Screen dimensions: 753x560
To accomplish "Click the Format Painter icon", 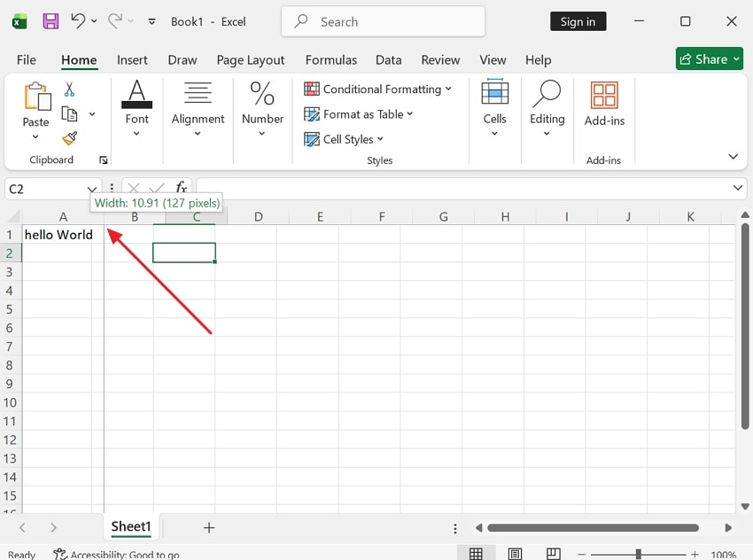I will [x=68, y=139].
